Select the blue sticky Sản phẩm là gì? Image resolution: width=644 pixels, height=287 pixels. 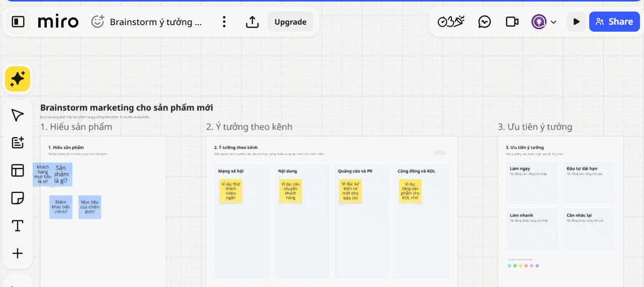(63, 174)
